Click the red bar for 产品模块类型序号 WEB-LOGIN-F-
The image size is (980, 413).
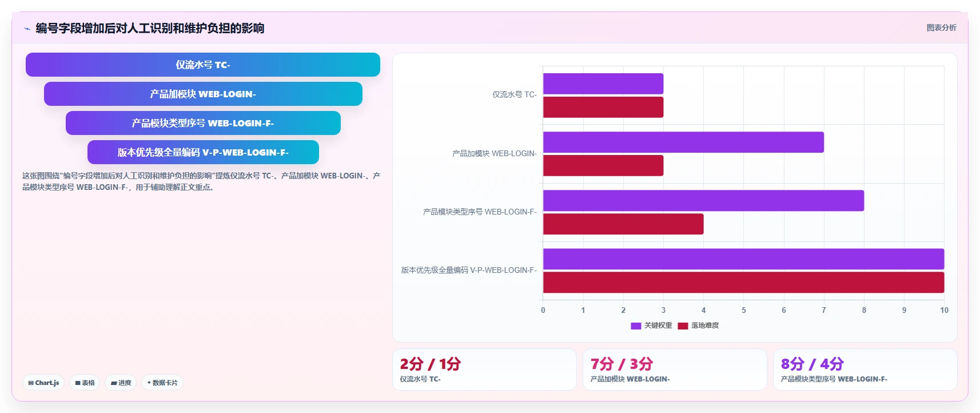623,224
